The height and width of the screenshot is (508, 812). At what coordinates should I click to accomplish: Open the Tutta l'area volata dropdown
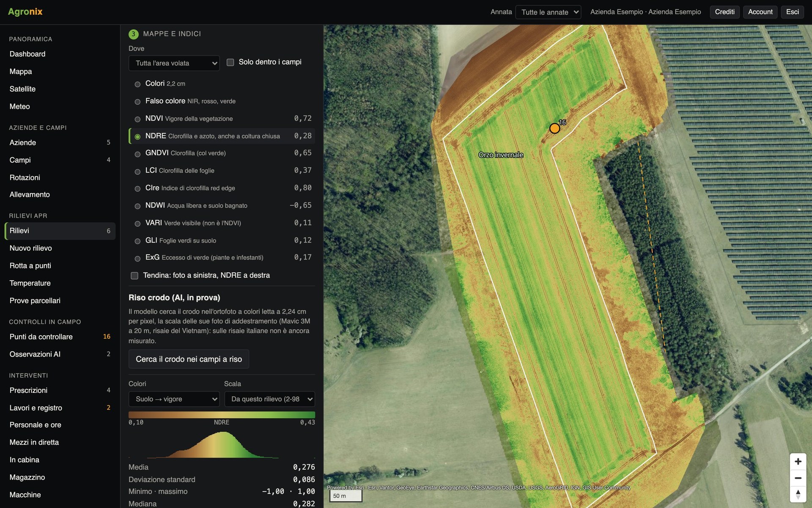(174, 63)
